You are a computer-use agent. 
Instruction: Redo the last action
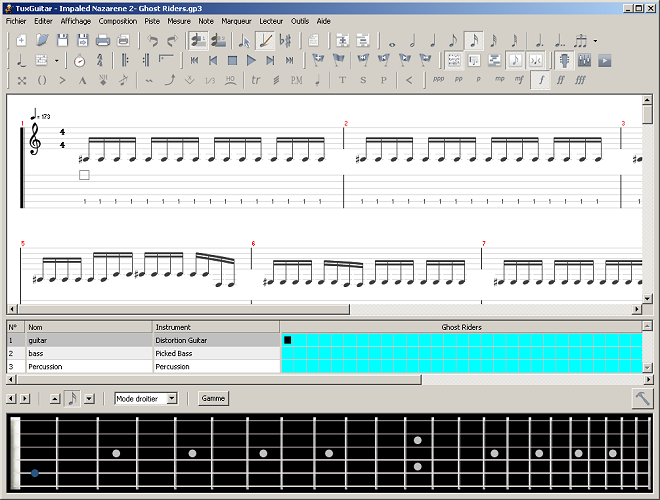pyautogui.click(x=173, y=40)
